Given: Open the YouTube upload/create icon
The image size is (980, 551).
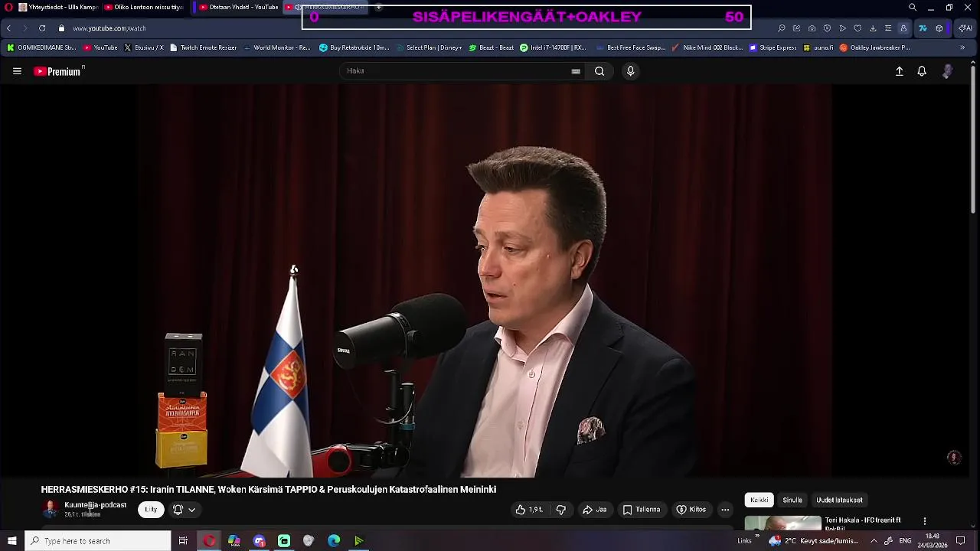Looking at the screenshot, I should pos(900,71).
